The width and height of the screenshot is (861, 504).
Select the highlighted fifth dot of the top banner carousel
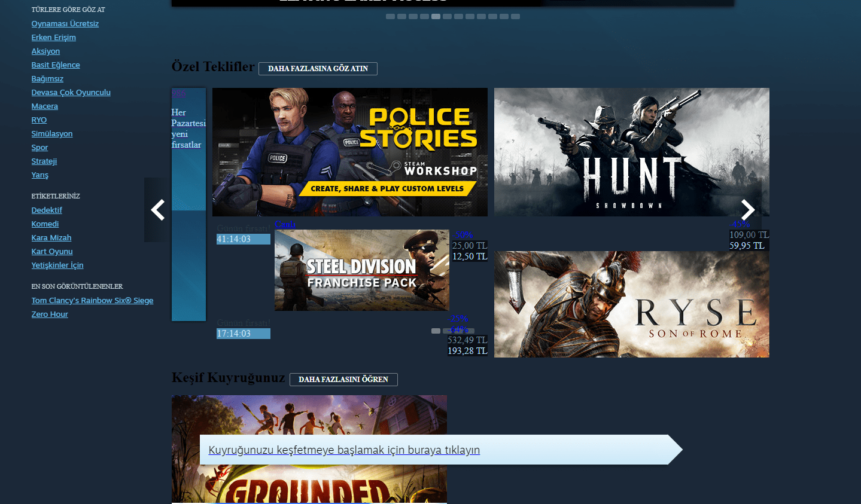(x=436, y=17)
